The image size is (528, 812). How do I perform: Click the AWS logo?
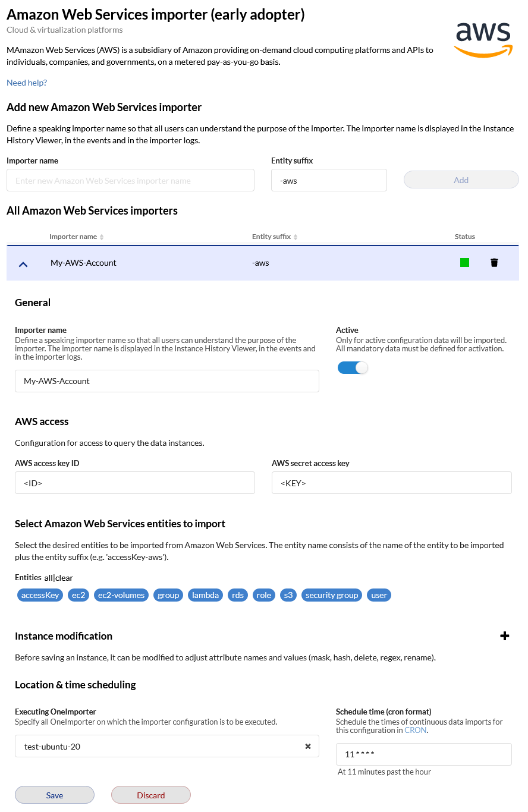tap(483, 39)
